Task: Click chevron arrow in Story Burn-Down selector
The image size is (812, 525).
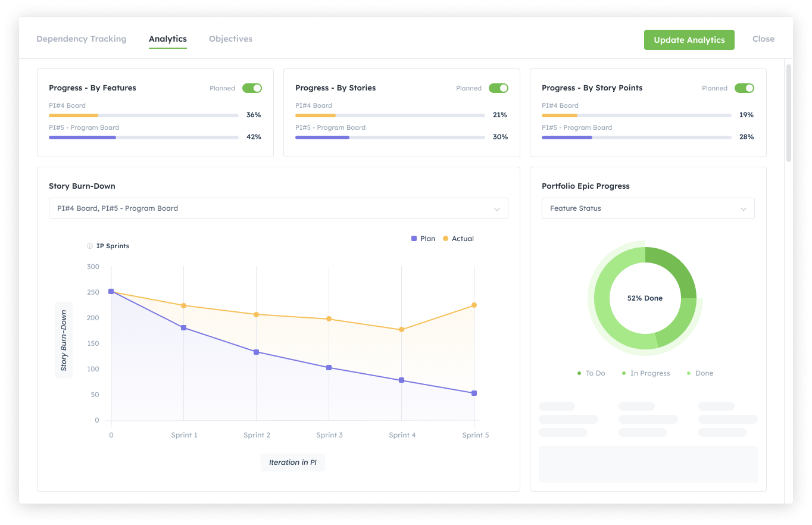Action: [497, 209]
